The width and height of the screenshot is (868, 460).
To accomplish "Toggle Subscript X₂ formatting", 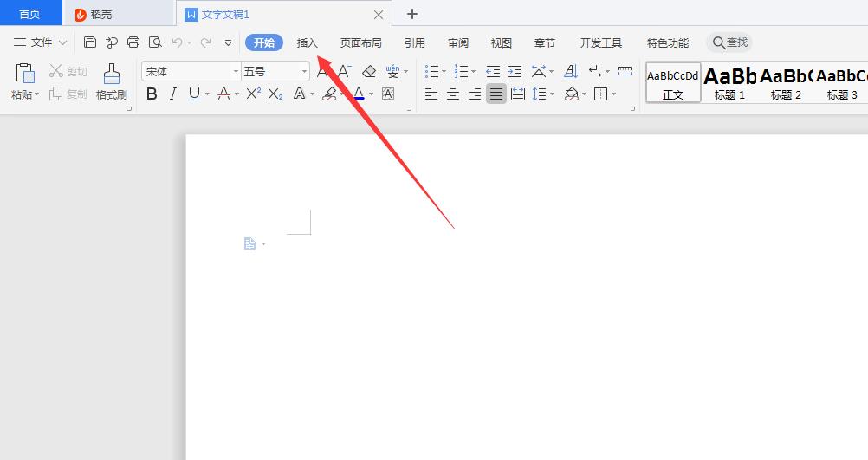I will pyautogui.click(x=275, y=94).
